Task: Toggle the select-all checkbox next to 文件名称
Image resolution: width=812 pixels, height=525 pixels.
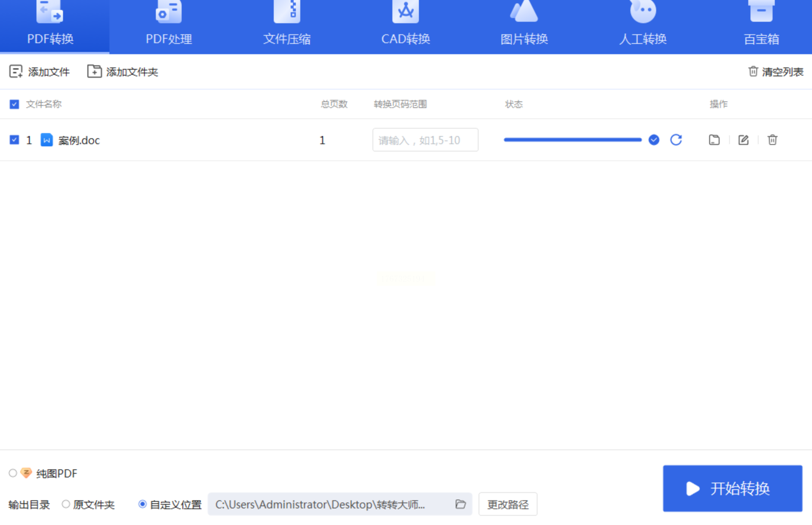Action: pos(14,104)
